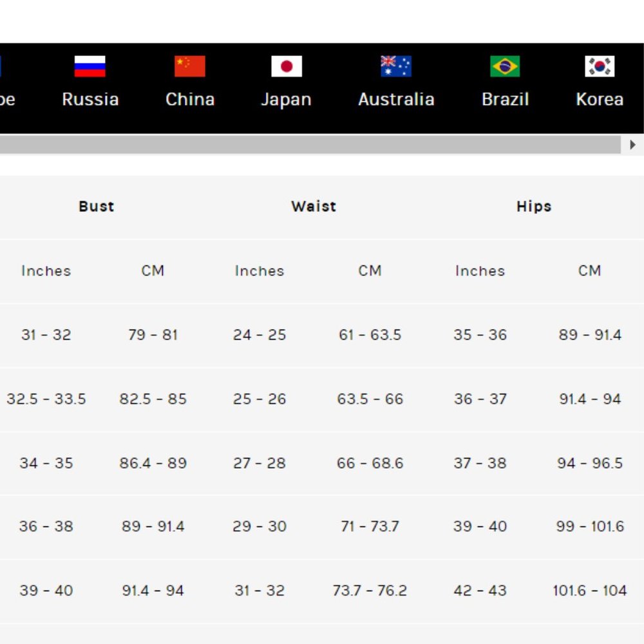Select the China flag icon
This screenshot has height=644, width=644.
coord(190,66)
